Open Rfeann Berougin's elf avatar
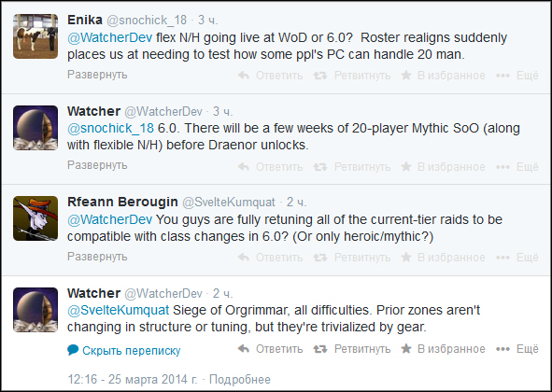The height and width of the screenshot is (392, 552). click(x=35, y=218)
